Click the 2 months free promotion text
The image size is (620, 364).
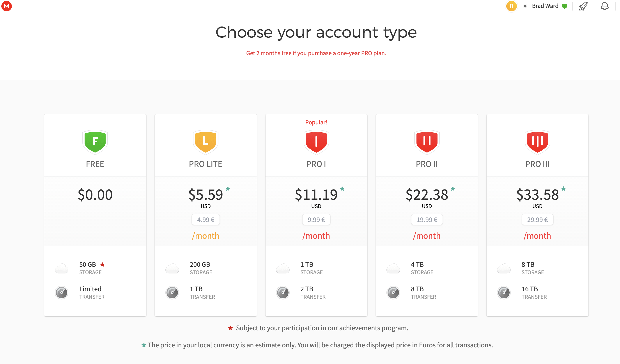316,53
